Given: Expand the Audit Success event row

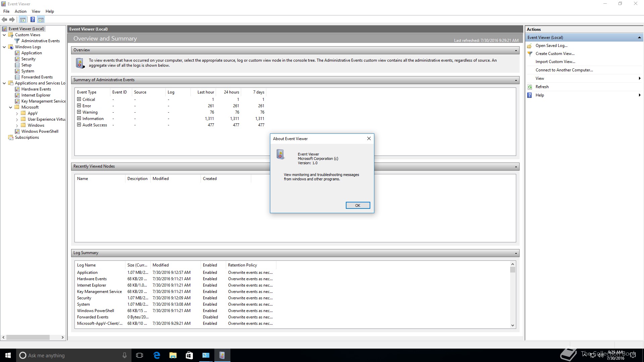Looking at the screenshot, I should coord(79,125).
